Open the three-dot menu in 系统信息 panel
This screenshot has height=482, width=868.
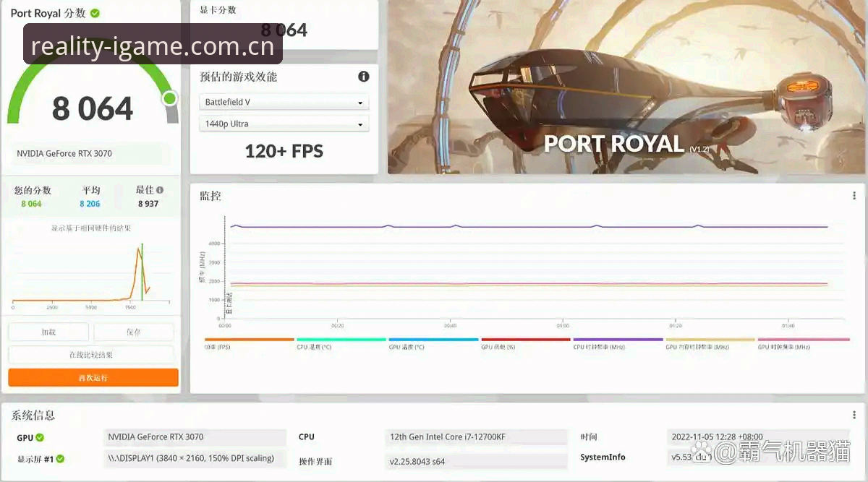point(854,415)
